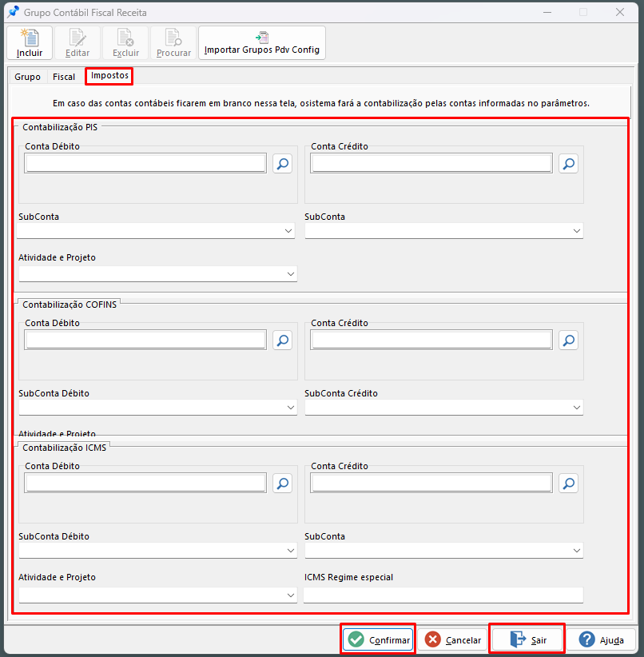Minimize the Grupo Contábil Fiscal Receita window

(x=547, y=12)
